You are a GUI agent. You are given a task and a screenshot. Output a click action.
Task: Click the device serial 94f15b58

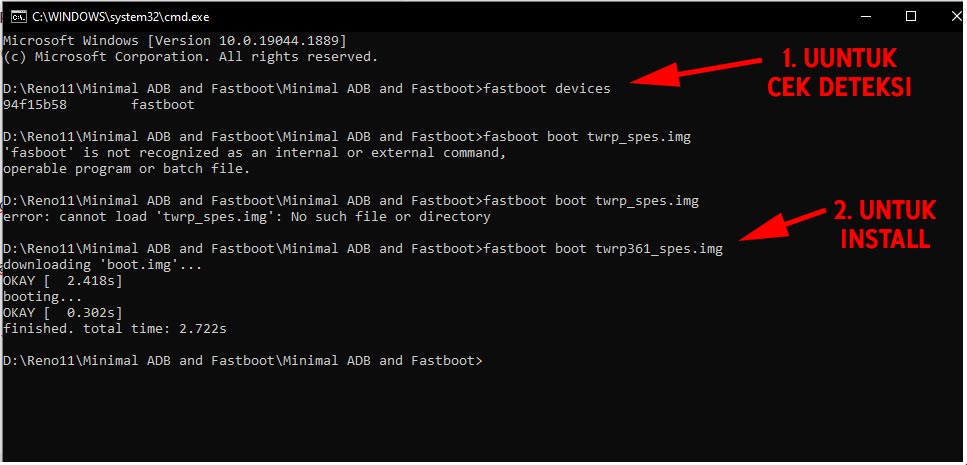click(36, 104)
